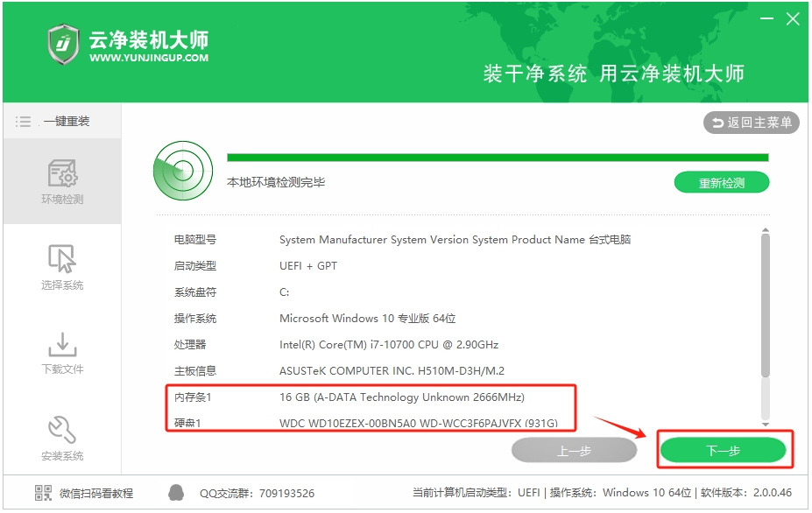Image resolution: width=812 pixels, height=513 pixels.
Task: Select the 一键重装 menu header
Action: 62,122
